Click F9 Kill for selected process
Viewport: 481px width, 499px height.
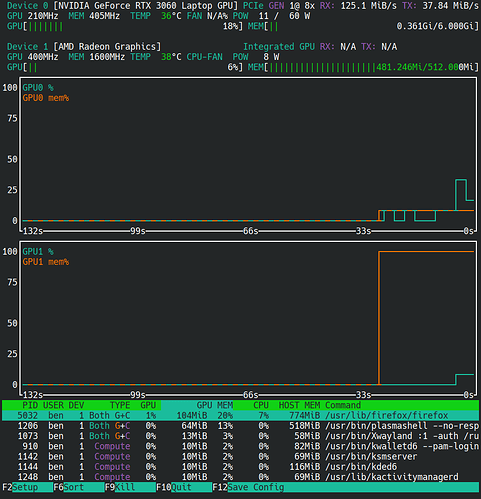click(x=130, y=487)
